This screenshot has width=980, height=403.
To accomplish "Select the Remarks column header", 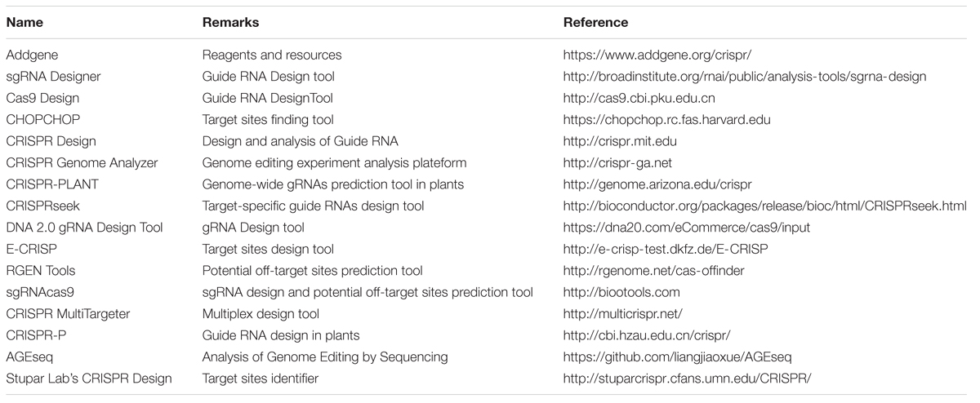I will (x=230, y=24).
